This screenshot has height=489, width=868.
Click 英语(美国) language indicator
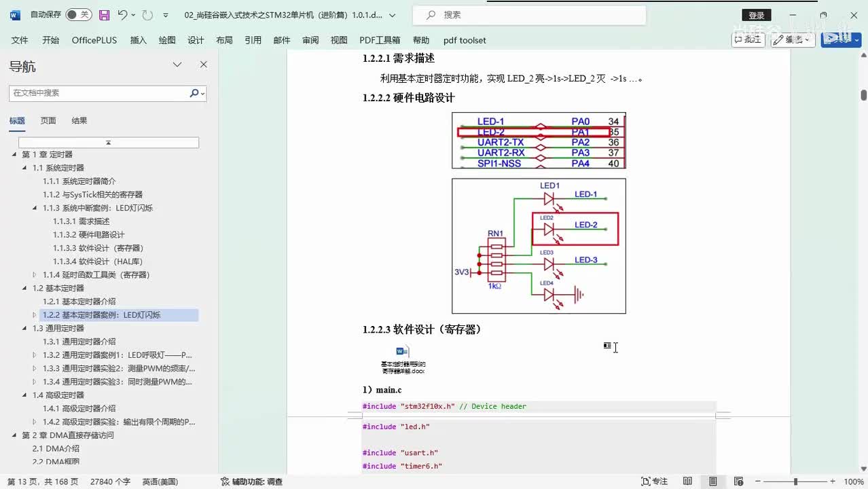[160, 482]
